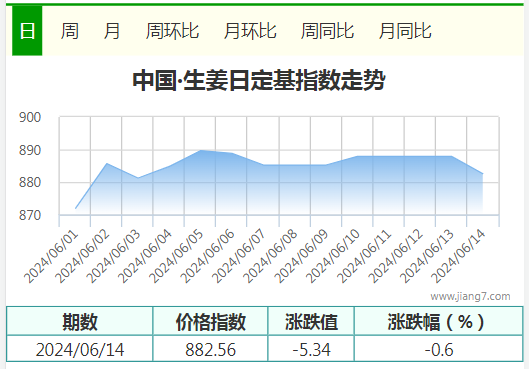
Task: Select the 日 daily tab
Action: pyautogui.click(x=27, y=31)
